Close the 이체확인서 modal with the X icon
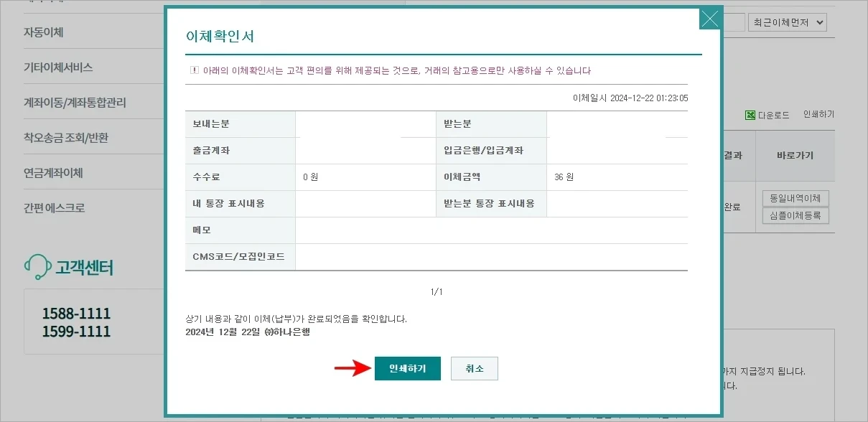The height and width of the screenshot is (422, 868). coord(709,19)
